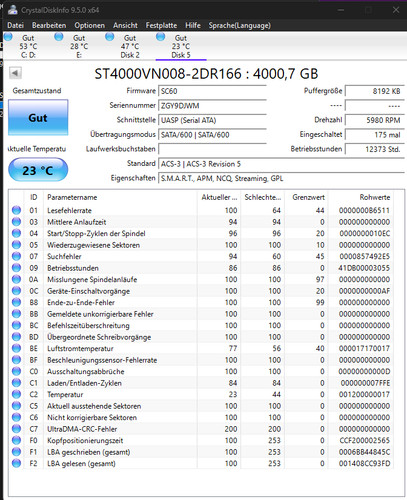Click the Grenzwert column header

click(306, 197)
